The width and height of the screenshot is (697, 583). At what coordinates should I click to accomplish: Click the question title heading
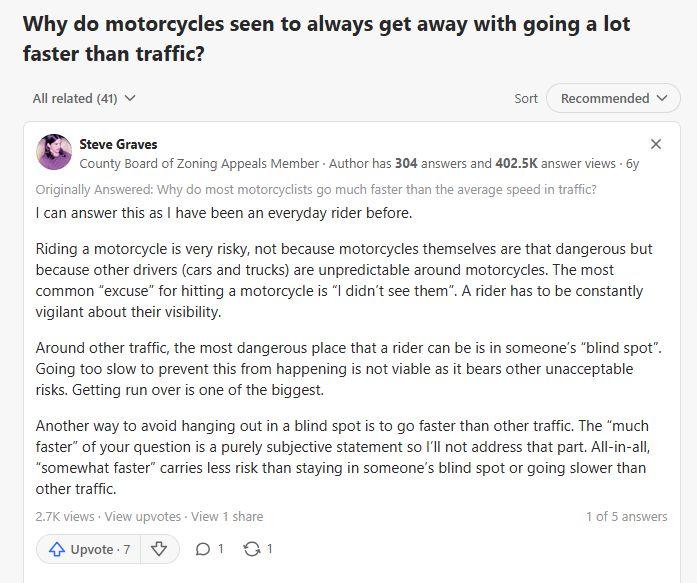tap(326, 38)
